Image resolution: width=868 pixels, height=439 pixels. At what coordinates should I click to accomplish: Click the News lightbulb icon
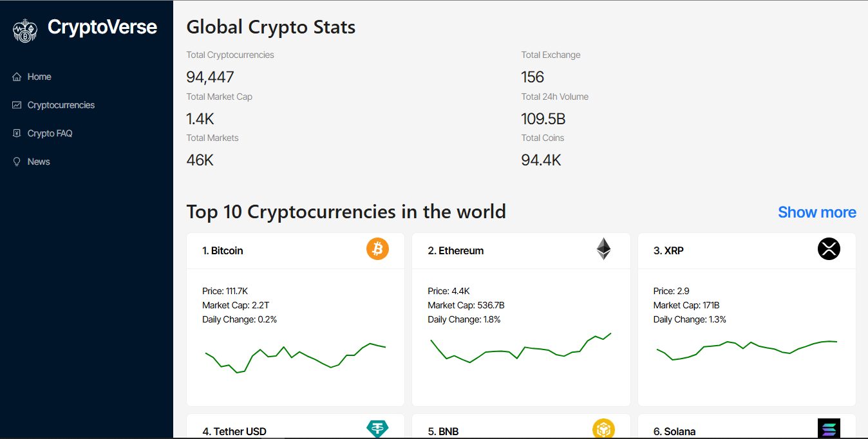click(x=17, y=162)
